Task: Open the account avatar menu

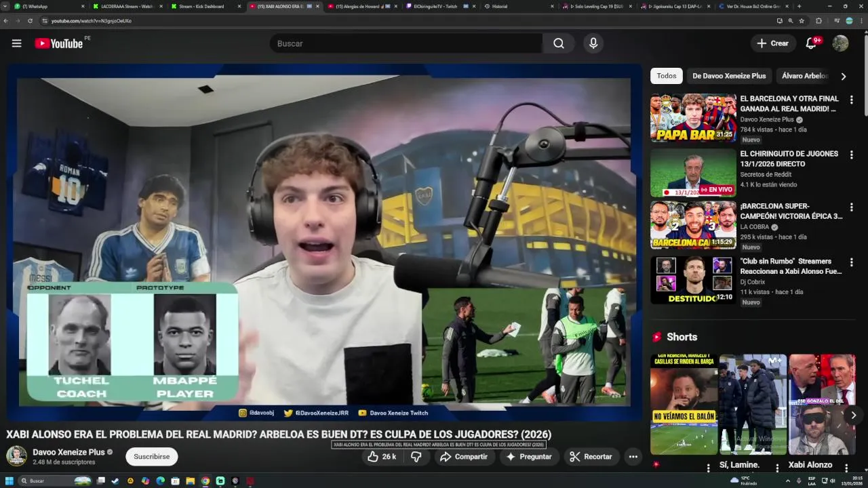Action: (x=840, y=43)
